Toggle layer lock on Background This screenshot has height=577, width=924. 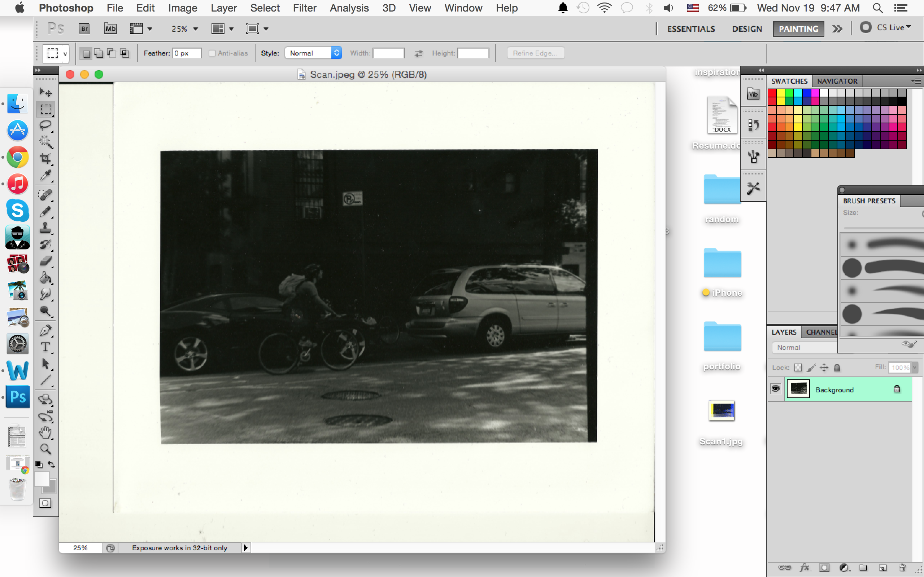click(x=897, y=389)
